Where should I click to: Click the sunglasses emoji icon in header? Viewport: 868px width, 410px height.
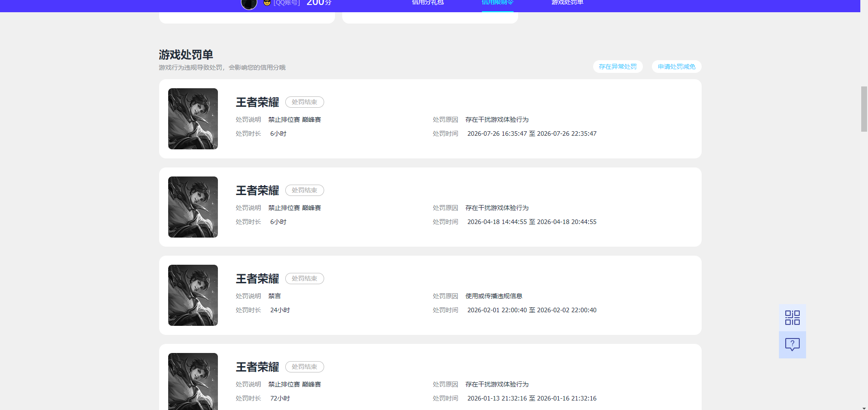(267, 3)
